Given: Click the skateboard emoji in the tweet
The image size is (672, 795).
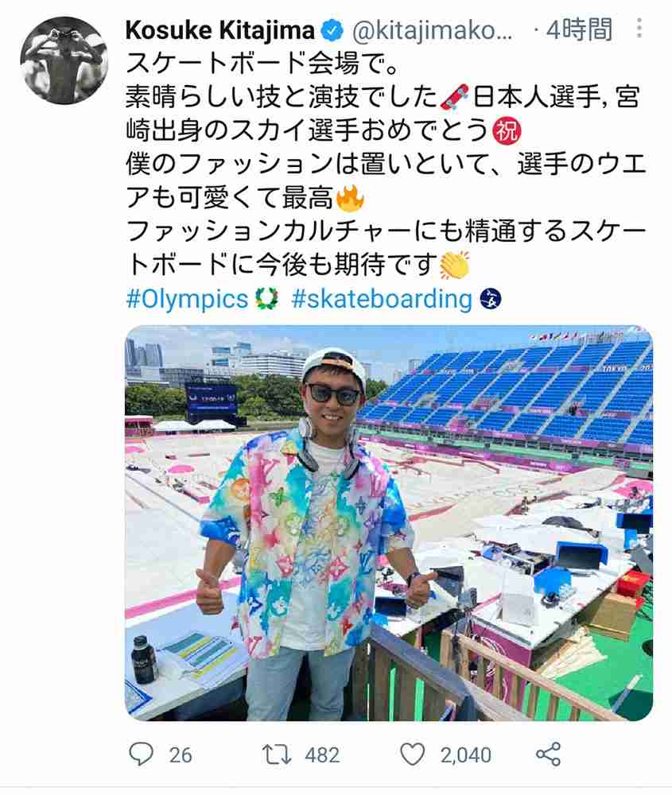Looking at the screenshot, I should click(x=454, y=98).
